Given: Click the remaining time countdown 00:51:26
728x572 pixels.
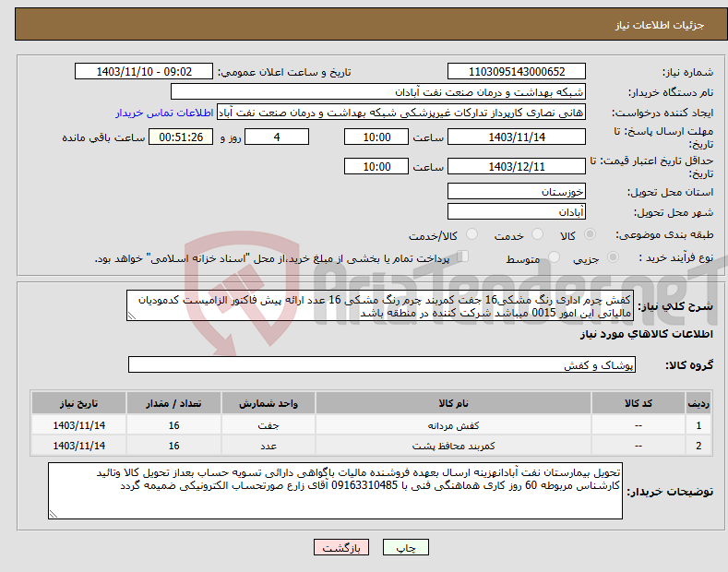Looking at the screenshot, I should [x=181, y=137].
